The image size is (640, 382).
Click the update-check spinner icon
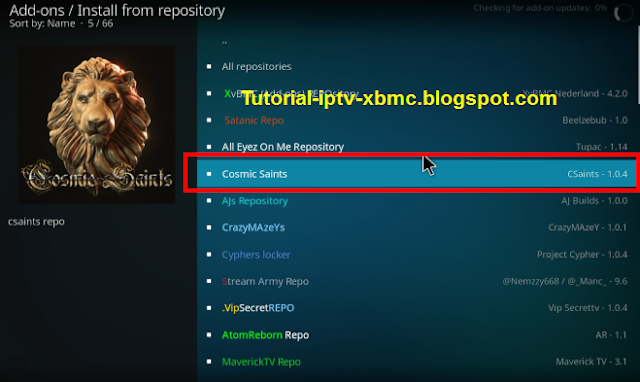coord(623,13)
